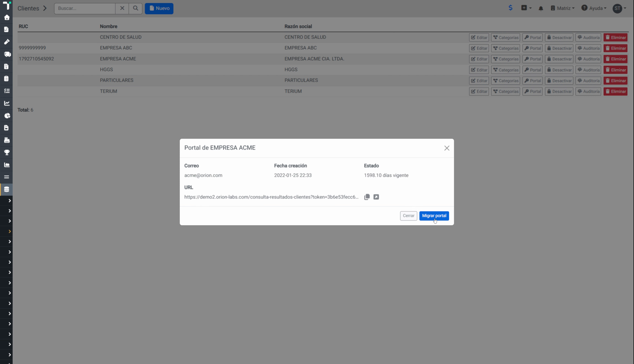Click the portal URL text in dialog

pos(271,197)
